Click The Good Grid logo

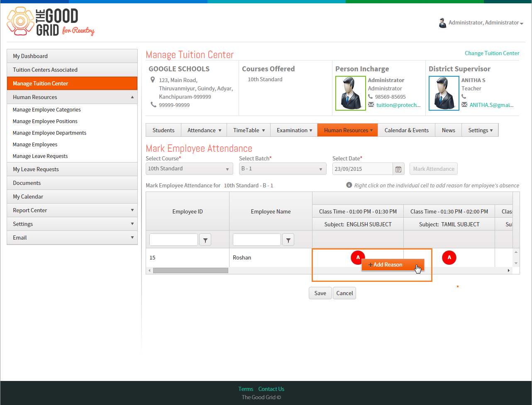pos(51,22)
